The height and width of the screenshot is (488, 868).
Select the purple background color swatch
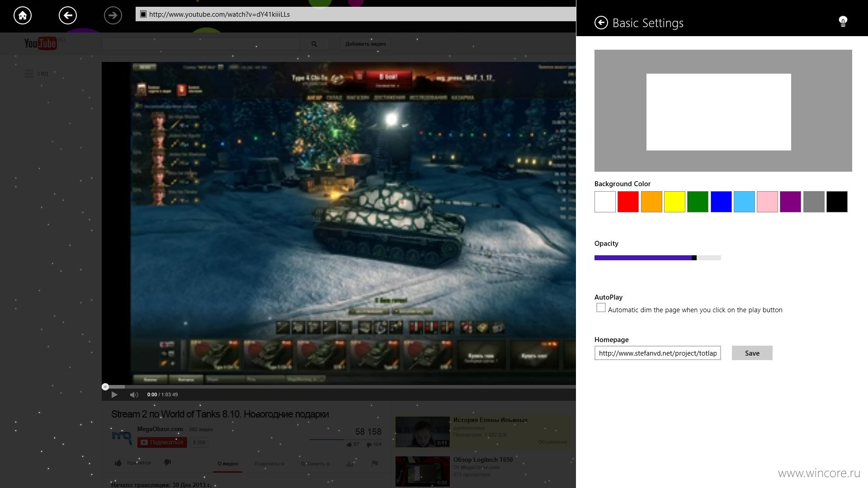(790, 202)
